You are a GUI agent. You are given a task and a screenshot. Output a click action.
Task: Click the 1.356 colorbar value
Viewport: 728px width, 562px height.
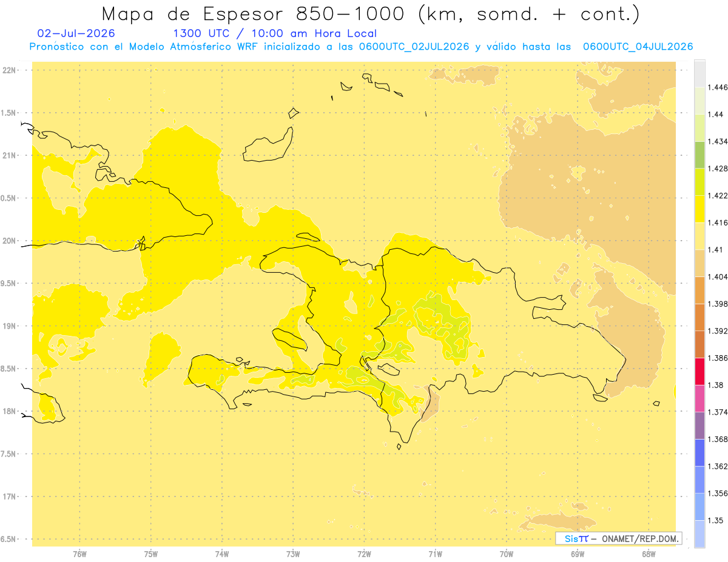(718, 493)
